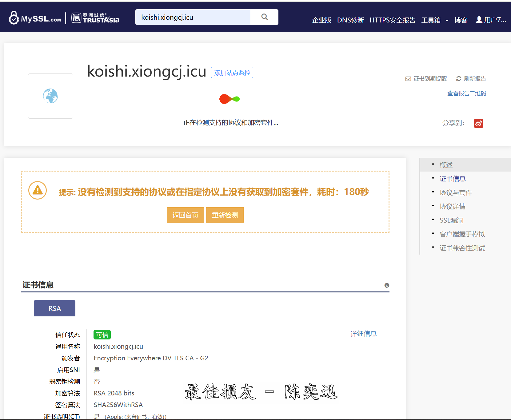Image resolution: width=511 pixels, height=420 pixels.
Task: Share report to Weibo
Action: pos(479,123)
